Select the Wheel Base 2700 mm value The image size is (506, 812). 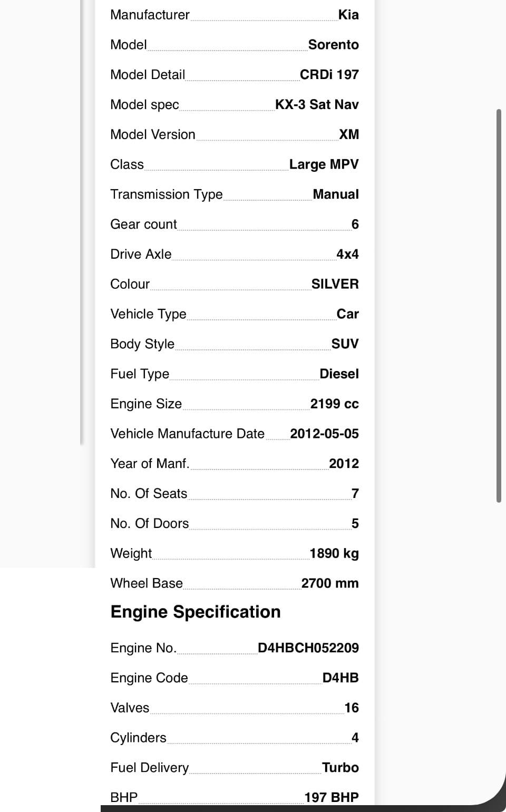point(330,583)
